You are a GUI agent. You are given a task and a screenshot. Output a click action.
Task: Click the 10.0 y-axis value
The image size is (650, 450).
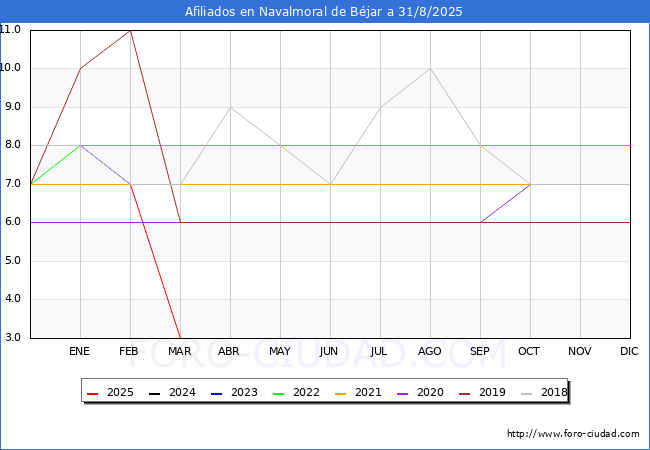tap(10, 68)
